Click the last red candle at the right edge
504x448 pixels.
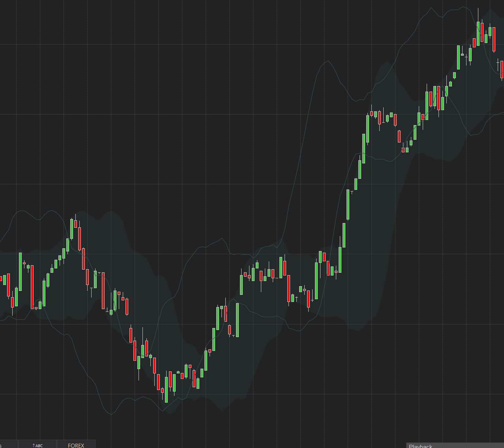[502, 69]
